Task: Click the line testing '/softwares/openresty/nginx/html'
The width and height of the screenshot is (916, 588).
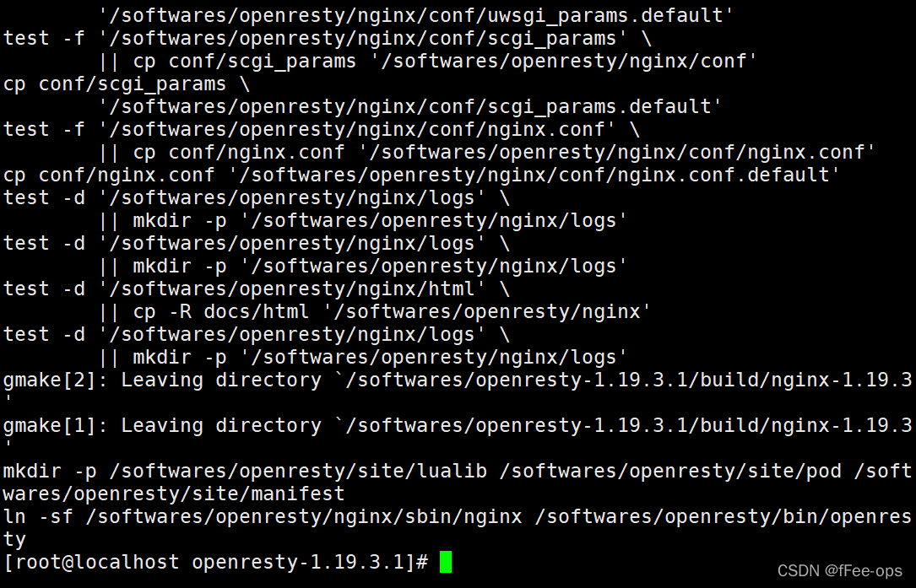Action: click(x=257, y=289)
